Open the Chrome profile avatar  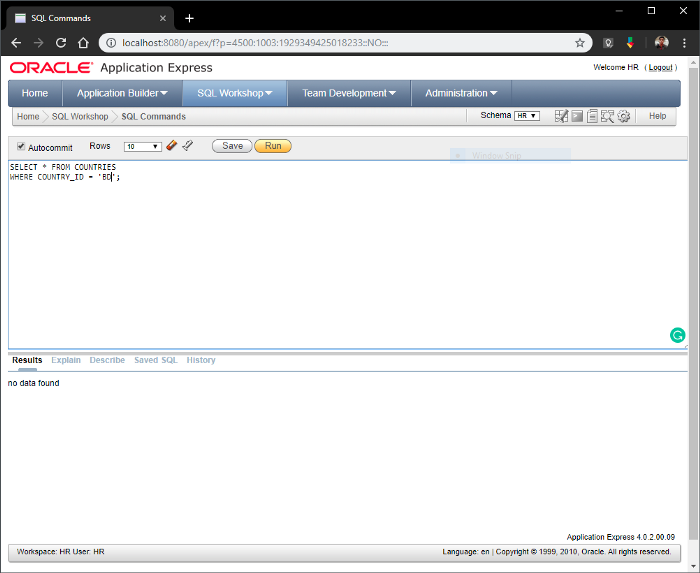coord(661,43)
